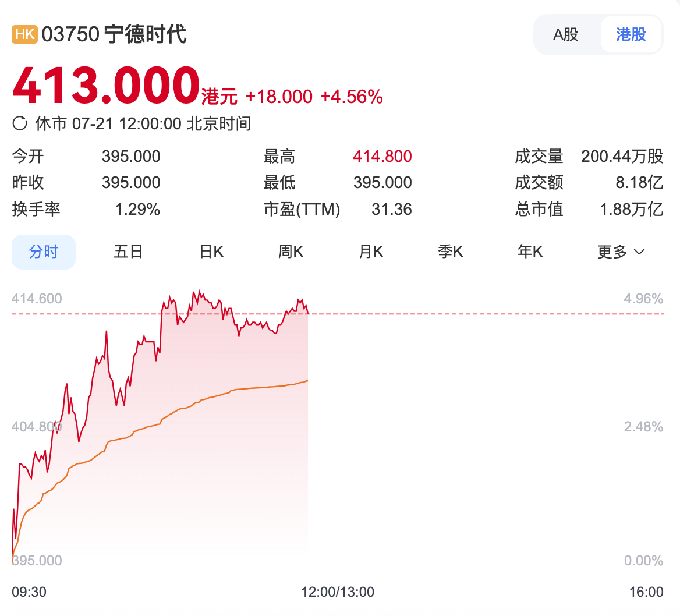Click the refresh icon beside 休市 status

point(20,123)
